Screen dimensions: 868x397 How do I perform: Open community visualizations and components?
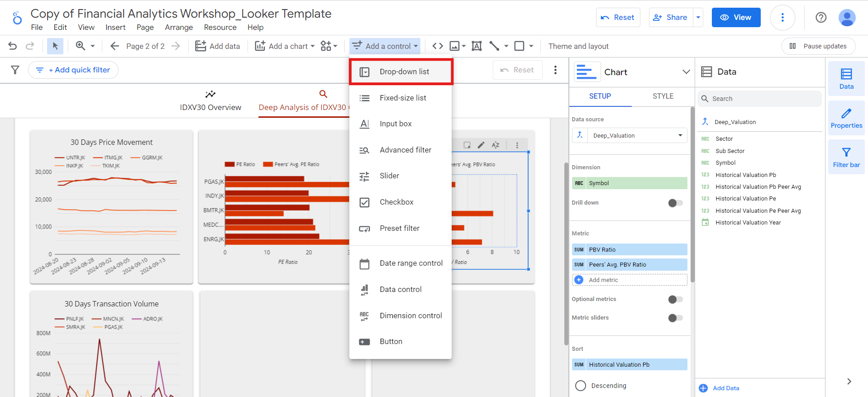(329, 46)
